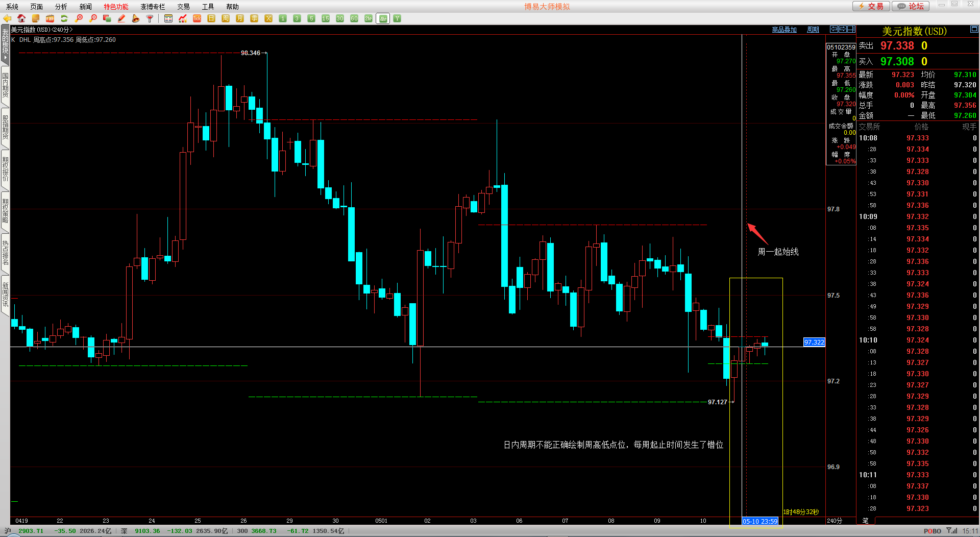Click the green refresh arrows icon

tap(64, 18)
